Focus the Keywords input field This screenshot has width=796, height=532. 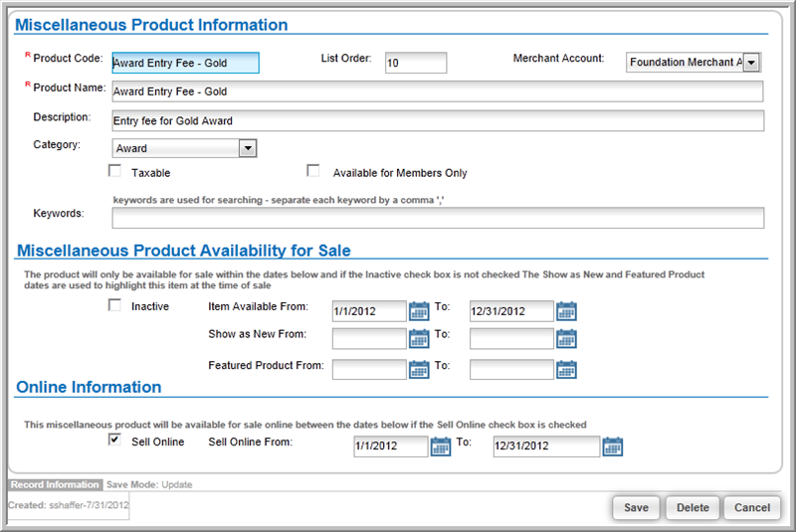pyautogui.click(x=438, y=218)
